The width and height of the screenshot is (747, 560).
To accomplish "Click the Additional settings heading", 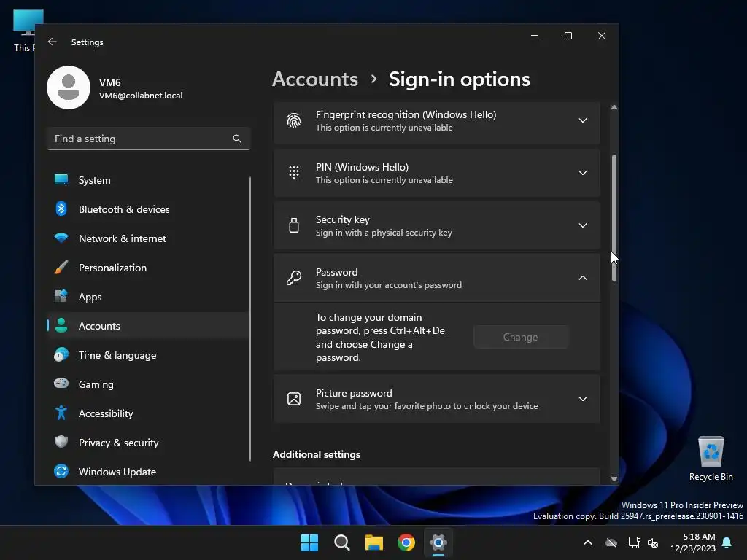I will tap(317, 454).
